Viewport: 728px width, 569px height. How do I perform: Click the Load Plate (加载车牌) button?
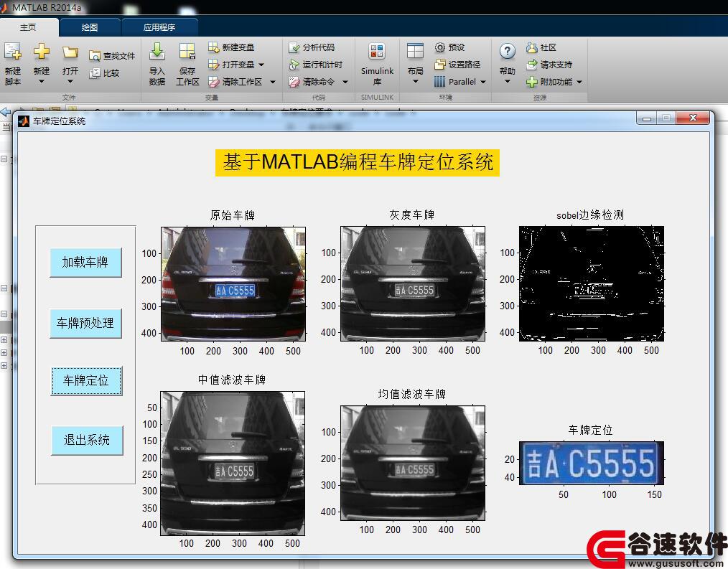[85, 262]
